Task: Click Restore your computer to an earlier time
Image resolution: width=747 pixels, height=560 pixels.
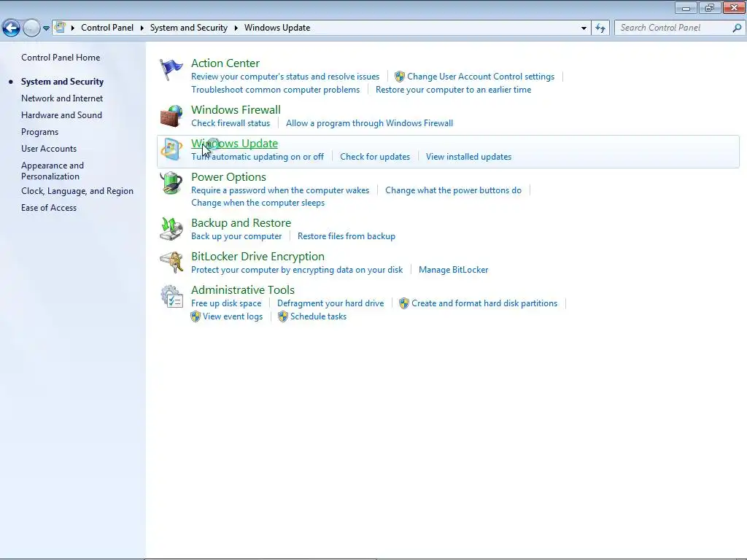Action: click(453, 90)
